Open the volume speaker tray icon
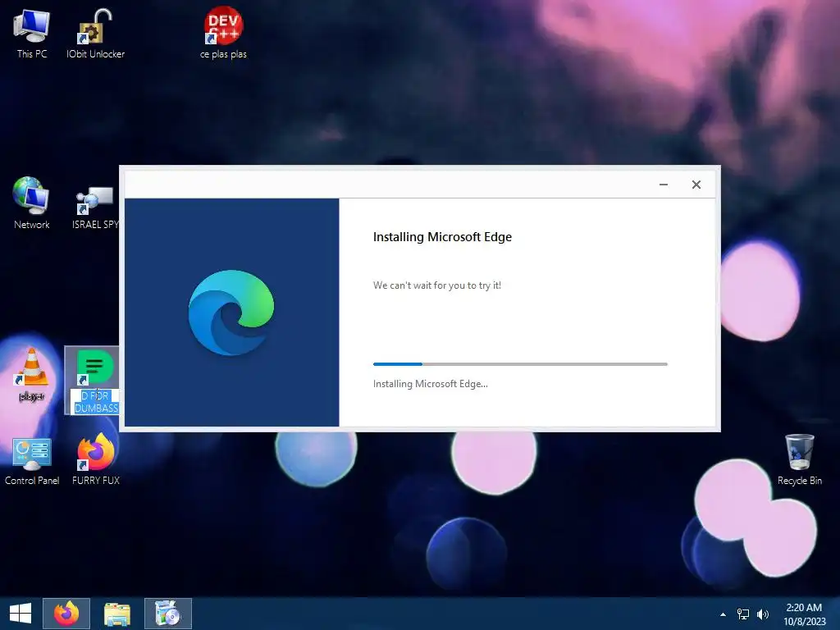The width and height of the screenshot is (840, 630). [763, 614]
